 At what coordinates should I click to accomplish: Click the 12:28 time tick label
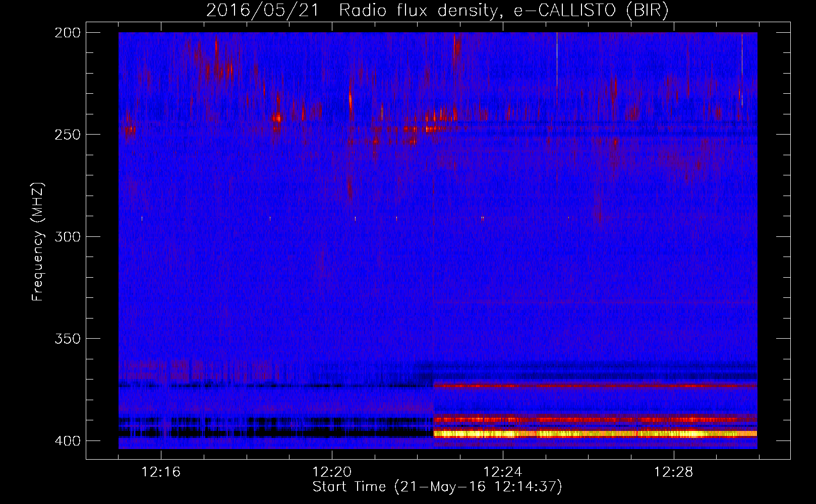point(674,472)
